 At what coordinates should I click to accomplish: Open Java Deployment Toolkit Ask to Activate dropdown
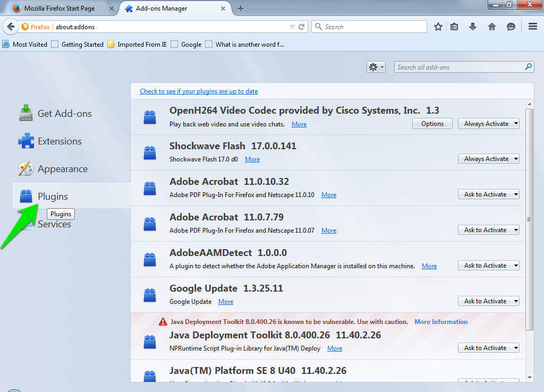pyautogui.click(x=489, y=347)
